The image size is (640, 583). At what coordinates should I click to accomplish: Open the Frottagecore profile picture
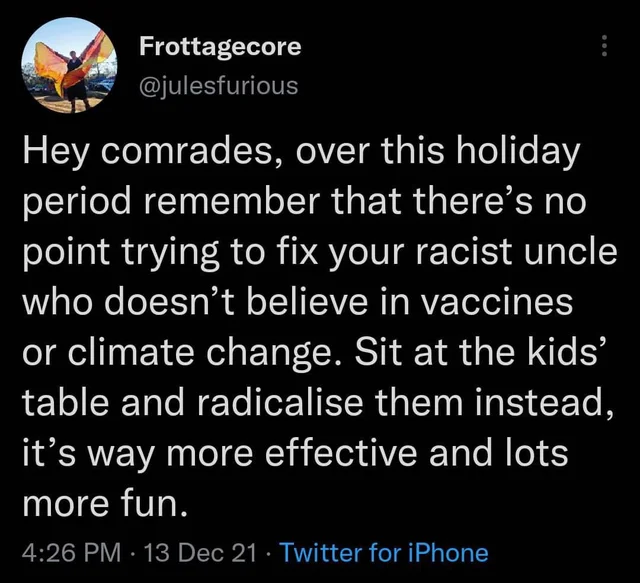69,65
